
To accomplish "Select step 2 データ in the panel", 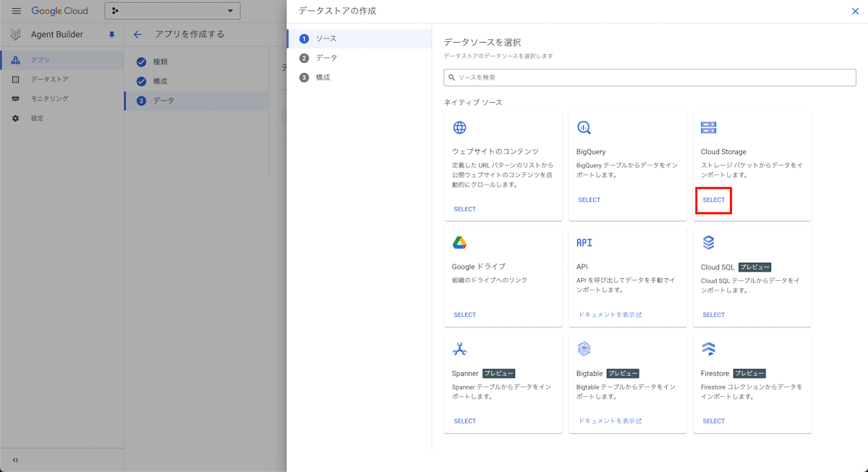I will pos(359,58).
